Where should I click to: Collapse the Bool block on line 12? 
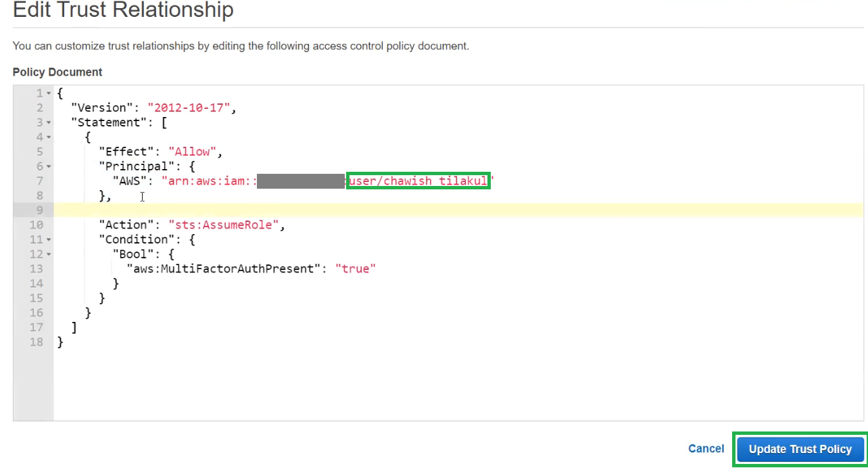[x=47, y=254]
